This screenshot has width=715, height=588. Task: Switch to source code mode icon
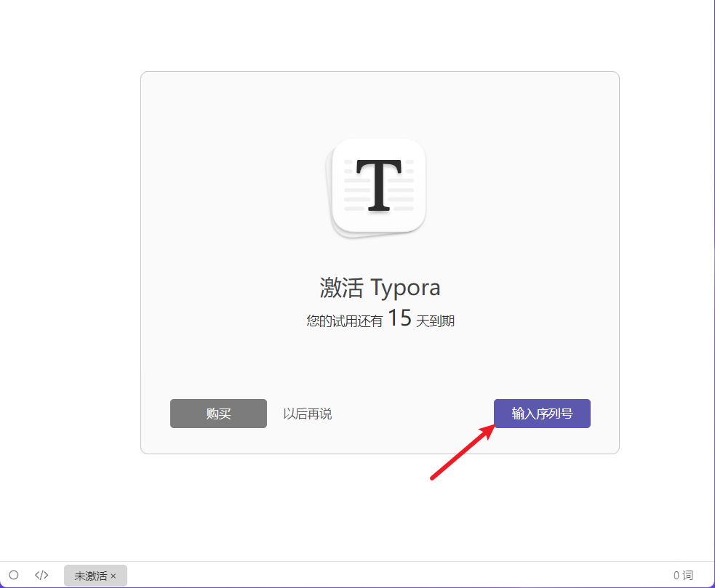pos(41,575)
